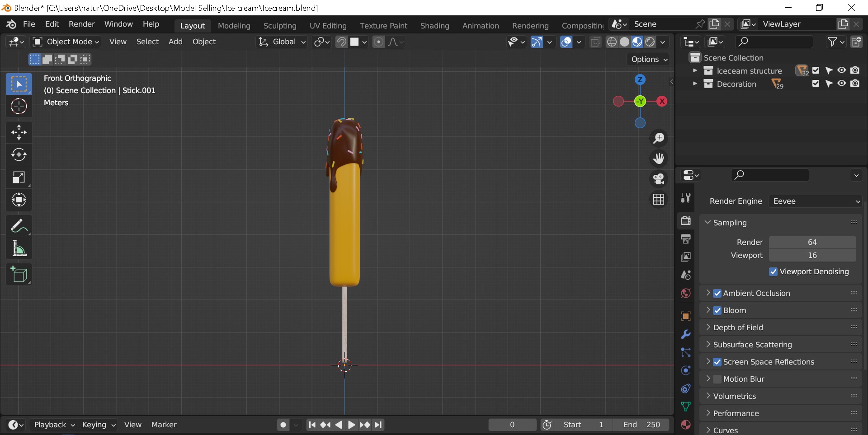The height and width of the screenshot is (435, 868).
Task: Switch to rendered viewport shading
Action: (x=650, y=42)
